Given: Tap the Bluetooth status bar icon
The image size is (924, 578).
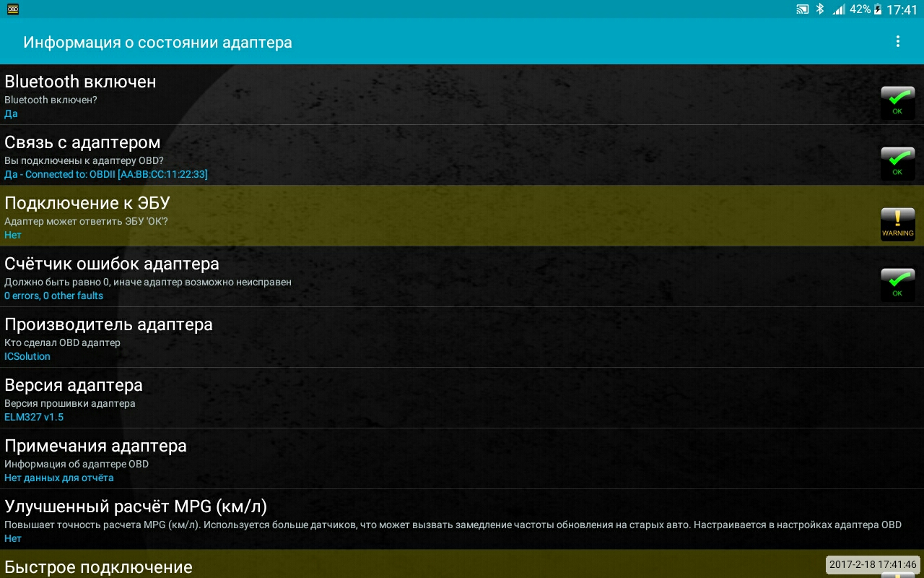Looking at the screenshot, I should [x=820, y=9].
